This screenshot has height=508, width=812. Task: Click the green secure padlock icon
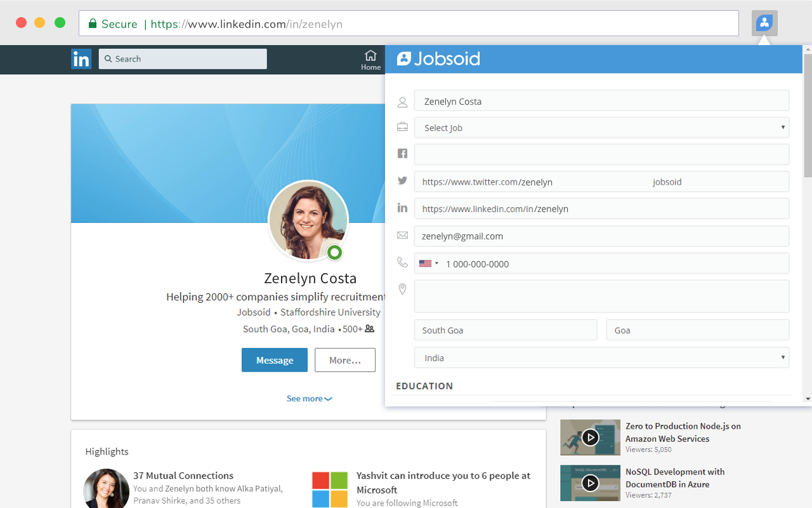93,24
